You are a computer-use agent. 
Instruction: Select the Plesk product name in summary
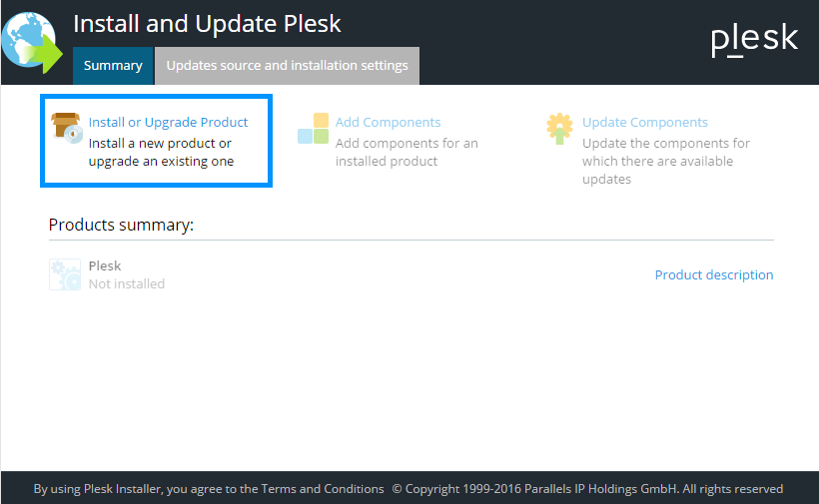click(x=105, y=265)
